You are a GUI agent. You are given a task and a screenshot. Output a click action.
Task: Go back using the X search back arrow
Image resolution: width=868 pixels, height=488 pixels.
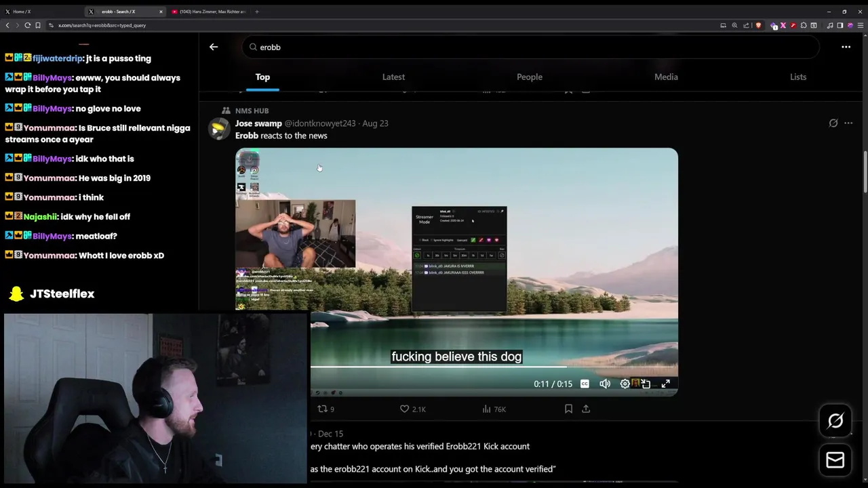(214, 47)
